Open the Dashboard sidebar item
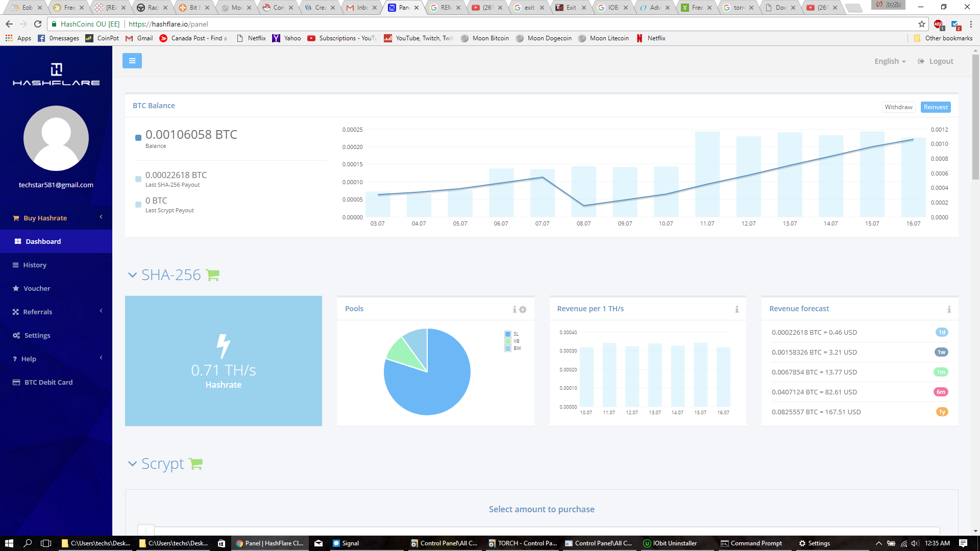 (x=56, y=241)
